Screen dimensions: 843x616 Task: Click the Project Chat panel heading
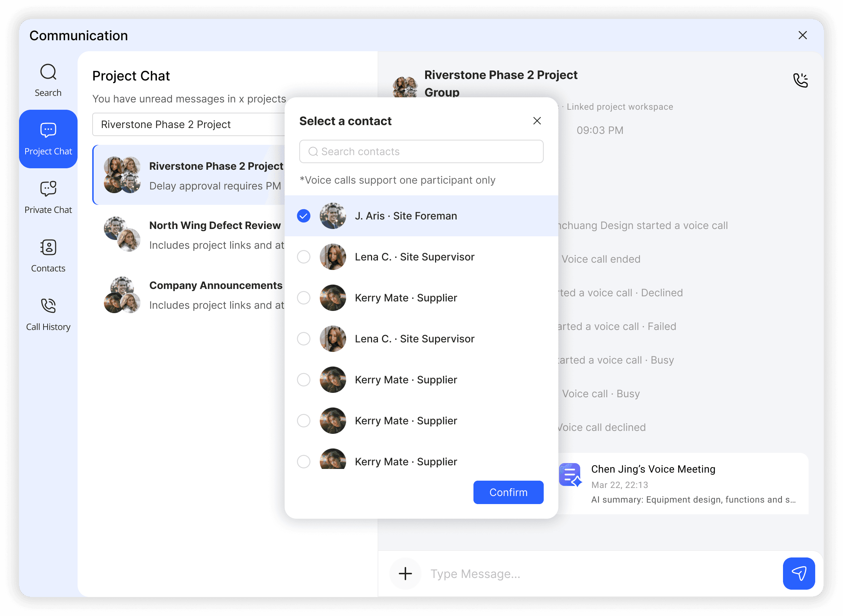coord(131,76)
